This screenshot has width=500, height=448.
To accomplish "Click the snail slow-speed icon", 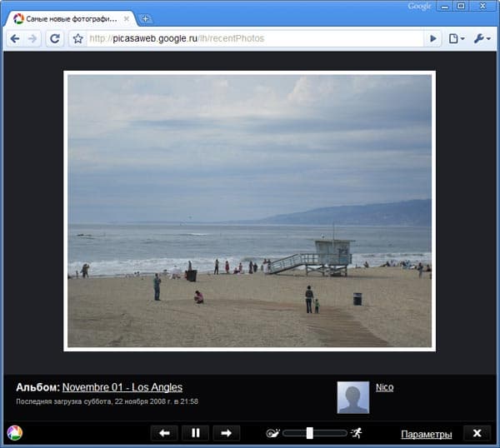I will (x=272, y=433).
